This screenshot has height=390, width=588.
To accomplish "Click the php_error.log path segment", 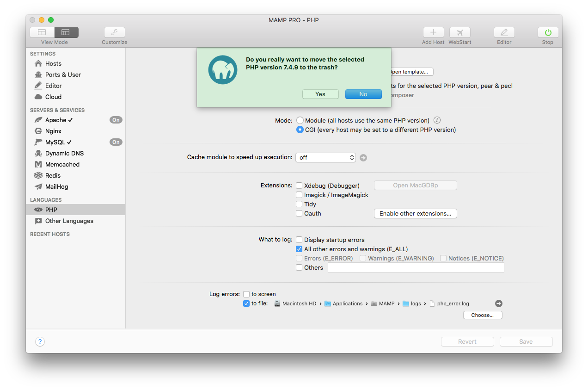I will pyautogui.click(x=449, y=303).
